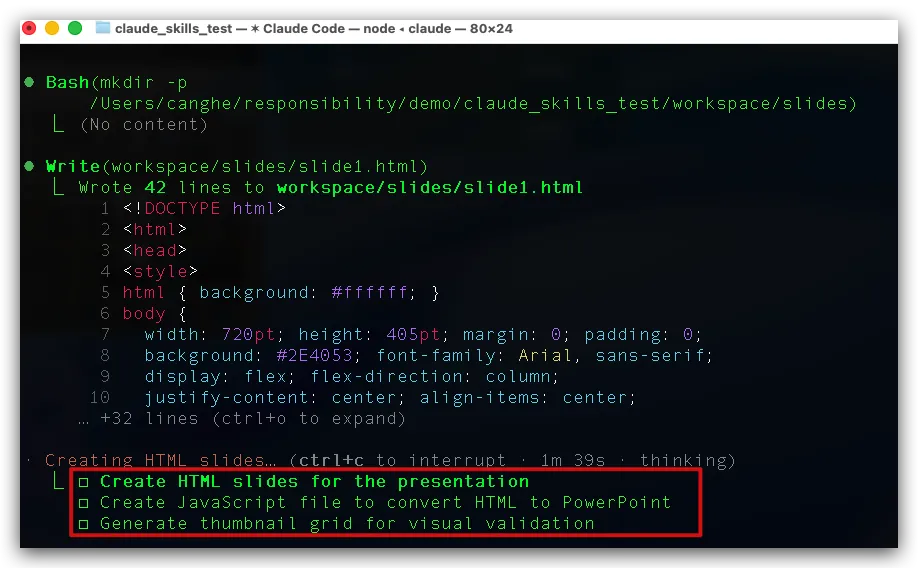
Task: Click the green zoom window button
Action: (74, 28)
